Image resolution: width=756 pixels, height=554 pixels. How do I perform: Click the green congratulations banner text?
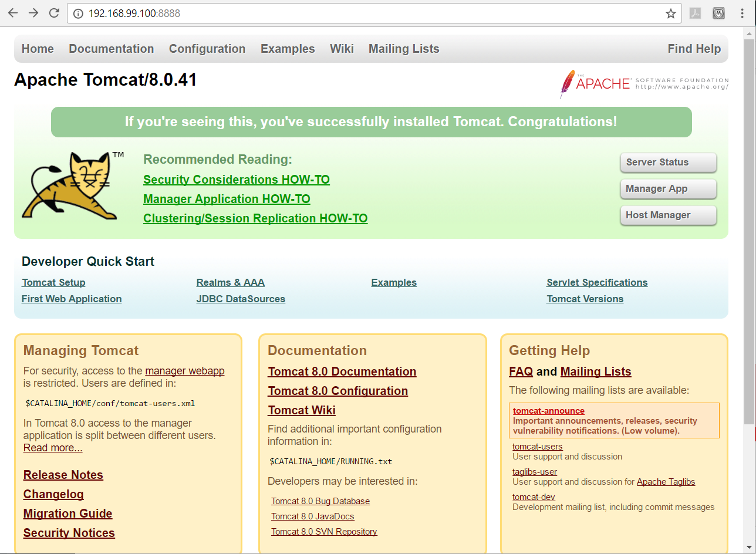[371, 122]
